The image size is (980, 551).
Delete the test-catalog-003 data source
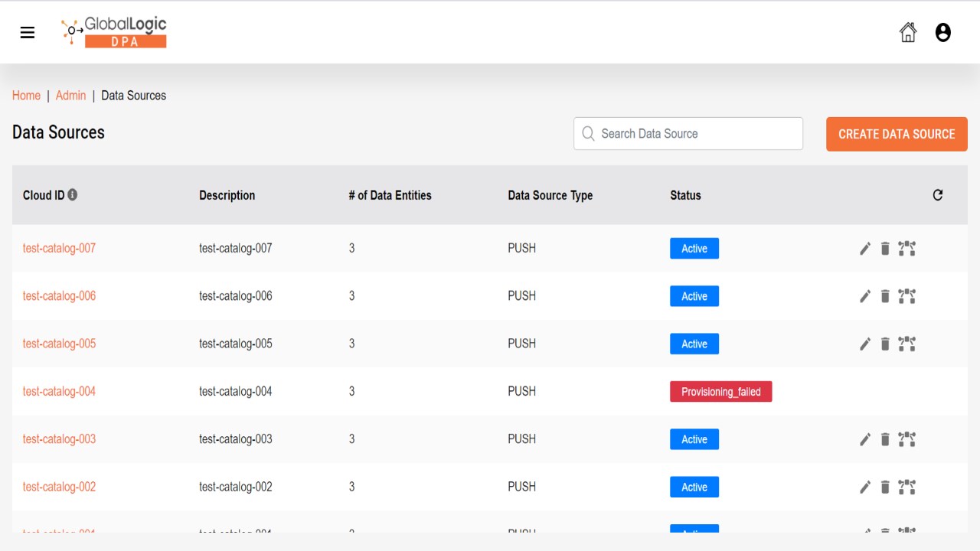pyautogui.click(x=885, y=439)
